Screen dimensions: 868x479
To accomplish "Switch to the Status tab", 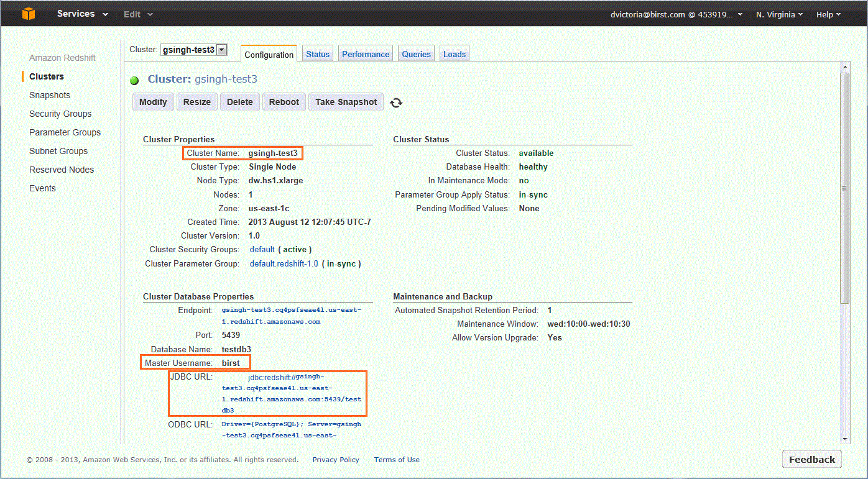I will (x=318, y=54).
